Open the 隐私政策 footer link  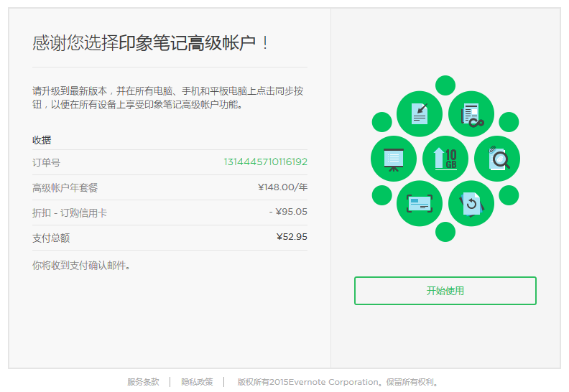coord(197,382)
